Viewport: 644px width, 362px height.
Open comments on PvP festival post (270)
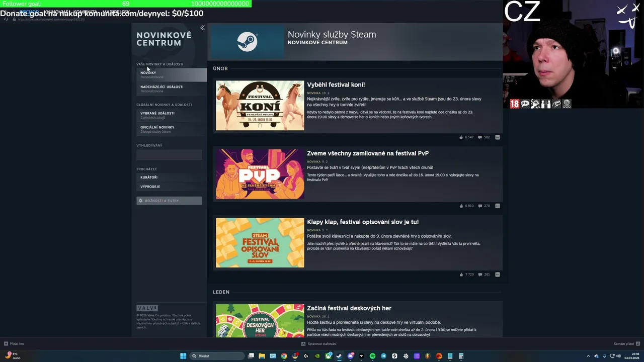tap(484, 206)
